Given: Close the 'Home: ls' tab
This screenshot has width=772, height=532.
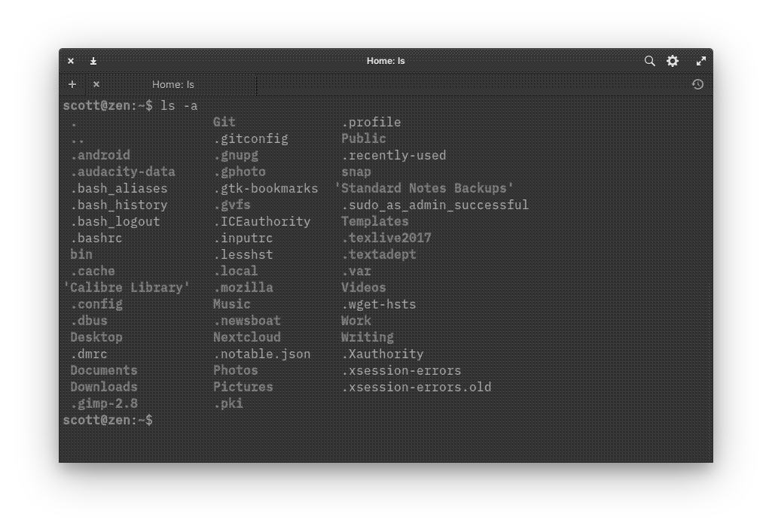Looking at the screenshot, I should [96, 84].
